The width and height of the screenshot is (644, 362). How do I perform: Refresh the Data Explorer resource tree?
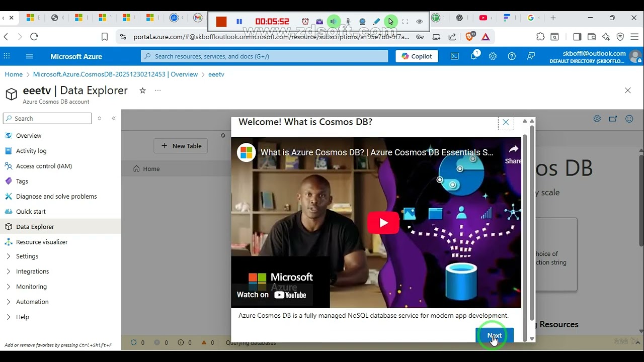tap(223, 135)
